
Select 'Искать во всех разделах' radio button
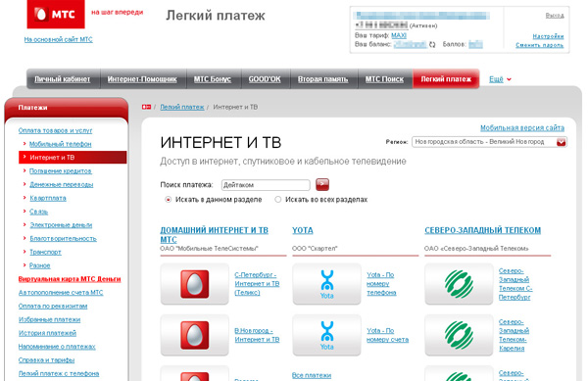click(x=278, y=200)
